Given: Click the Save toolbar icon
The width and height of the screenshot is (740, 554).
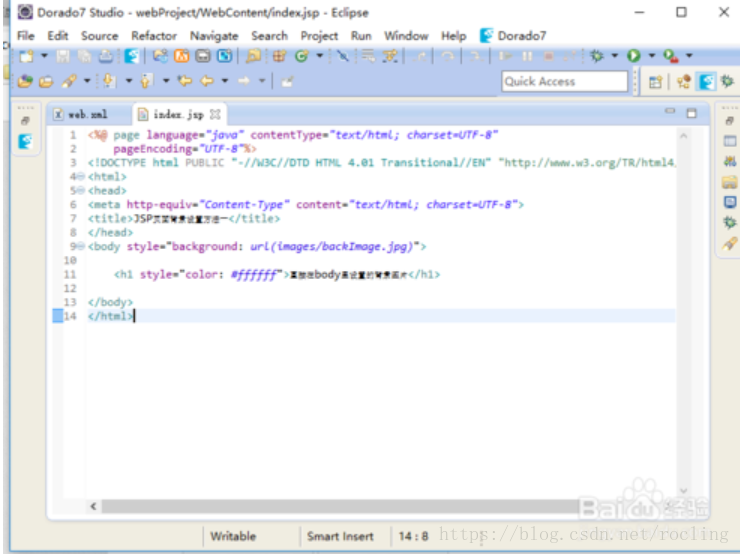Looking at the screenshot, I should (x=63, y=56).
